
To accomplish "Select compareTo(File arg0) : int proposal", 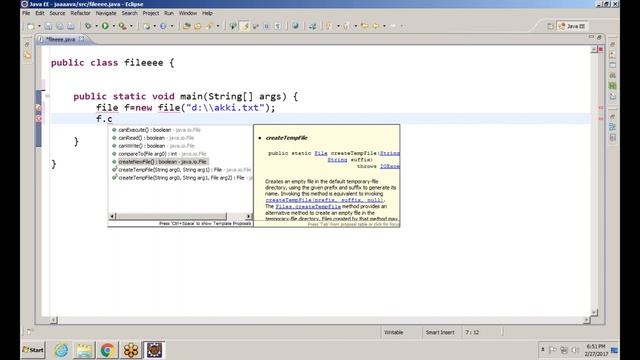I will pos(180,154).
